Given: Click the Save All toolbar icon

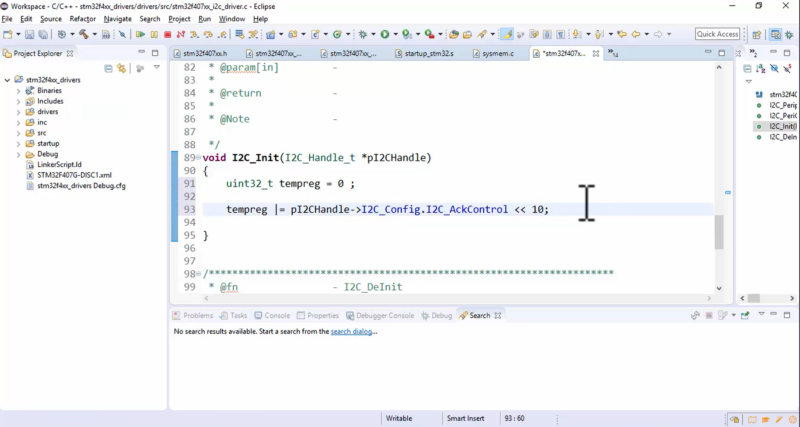Looking at the screenshot, I should tap(43, 34).
